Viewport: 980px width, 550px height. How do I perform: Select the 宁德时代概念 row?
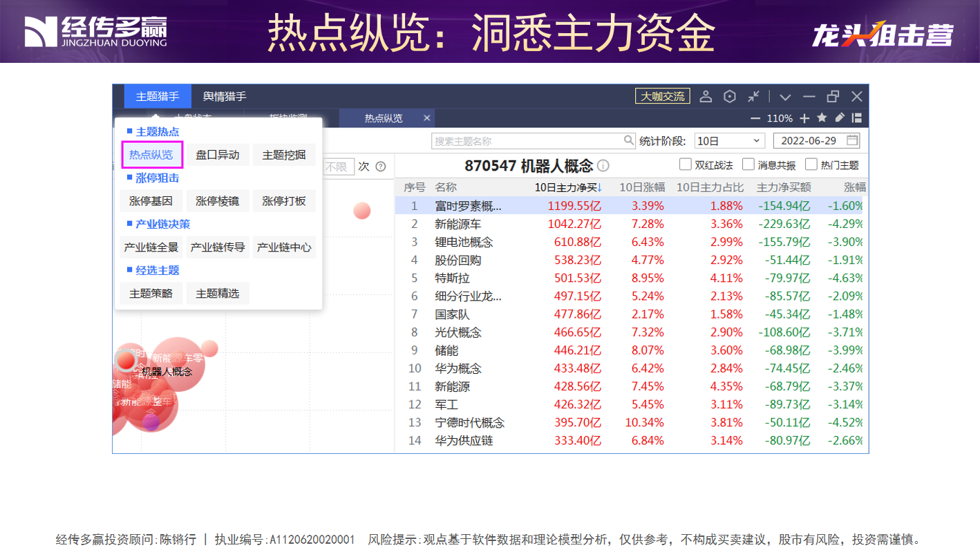[x=632, y=422]
